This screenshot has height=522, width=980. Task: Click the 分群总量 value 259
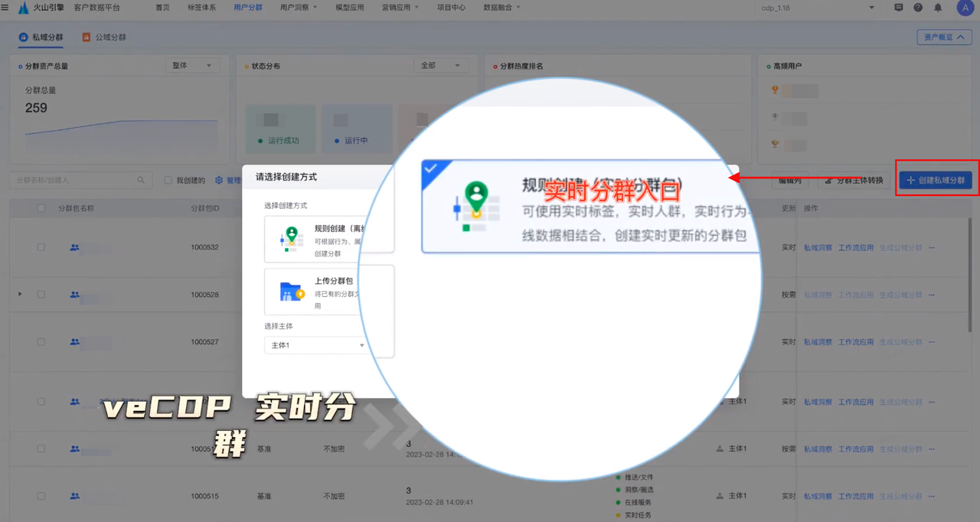point(36,108)
